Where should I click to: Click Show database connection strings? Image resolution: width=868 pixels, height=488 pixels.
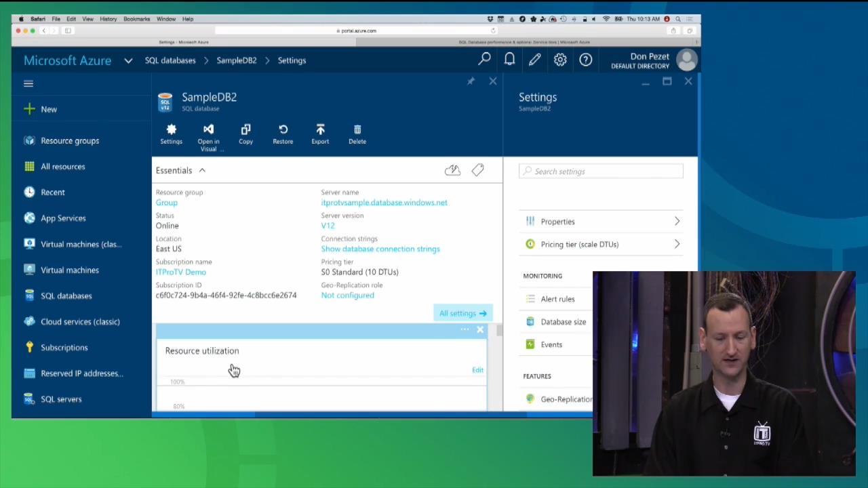(x=380, y=249)
